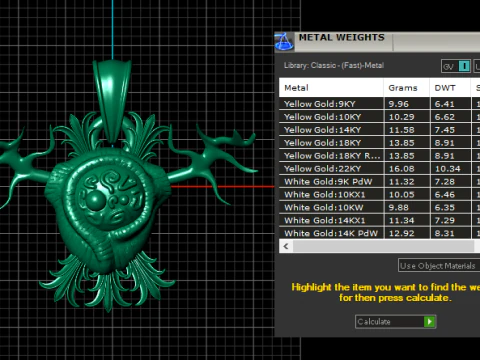Click the 9.96 grams value
The width and height of the screenshot is (480, 360).
pos(398,104)
